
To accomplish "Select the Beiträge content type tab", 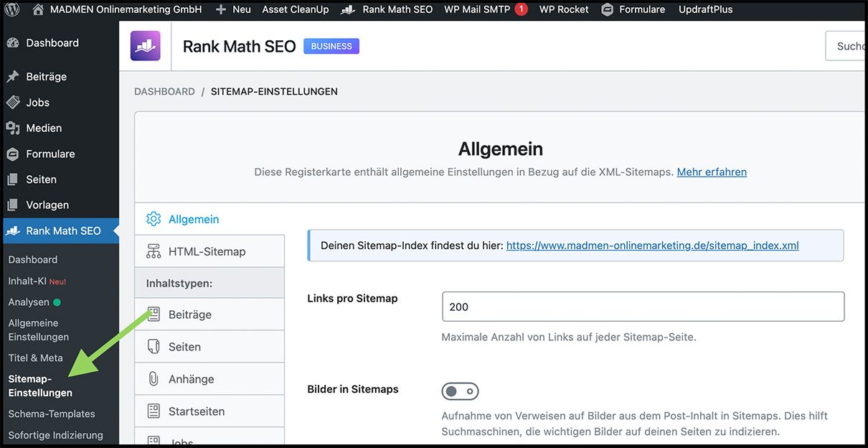I will [x=209, y=314].
